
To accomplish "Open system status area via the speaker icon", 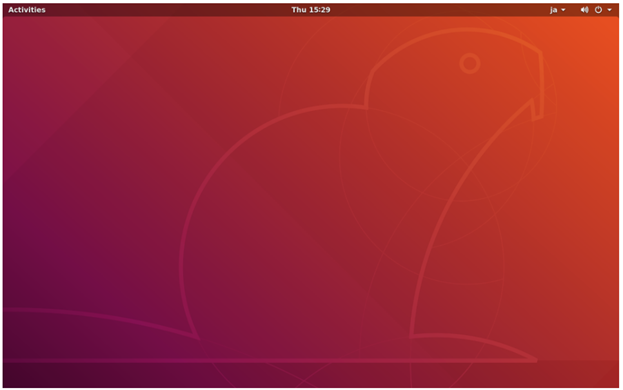I will pos(584,10).
